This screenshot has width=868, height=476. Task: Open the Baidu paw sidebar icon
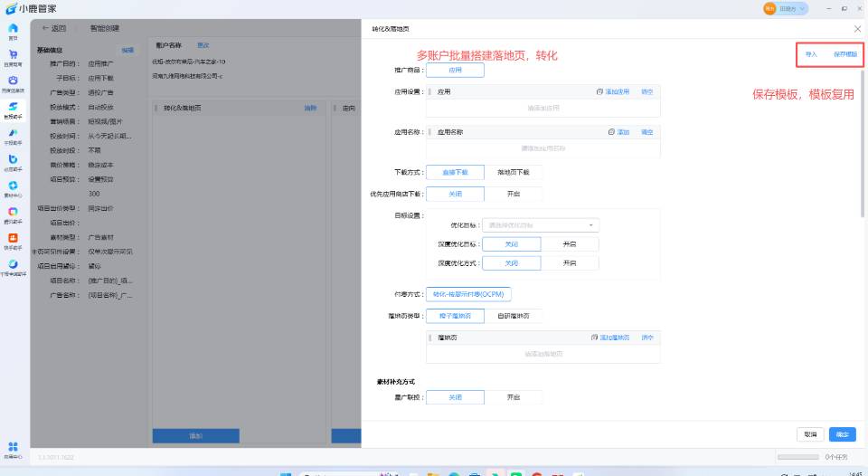(x=13, y=81)
